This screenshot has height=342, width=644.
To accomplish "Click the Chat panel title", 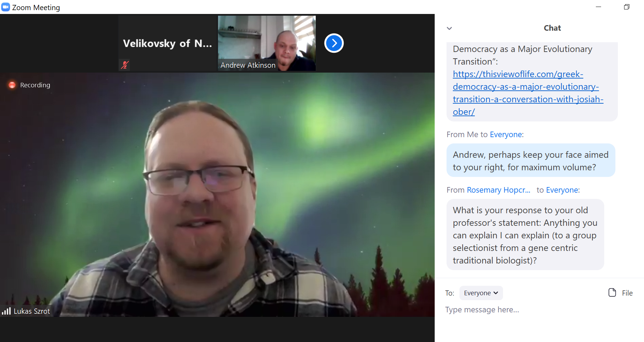I will pyautogui.click(x=552, y=28).
